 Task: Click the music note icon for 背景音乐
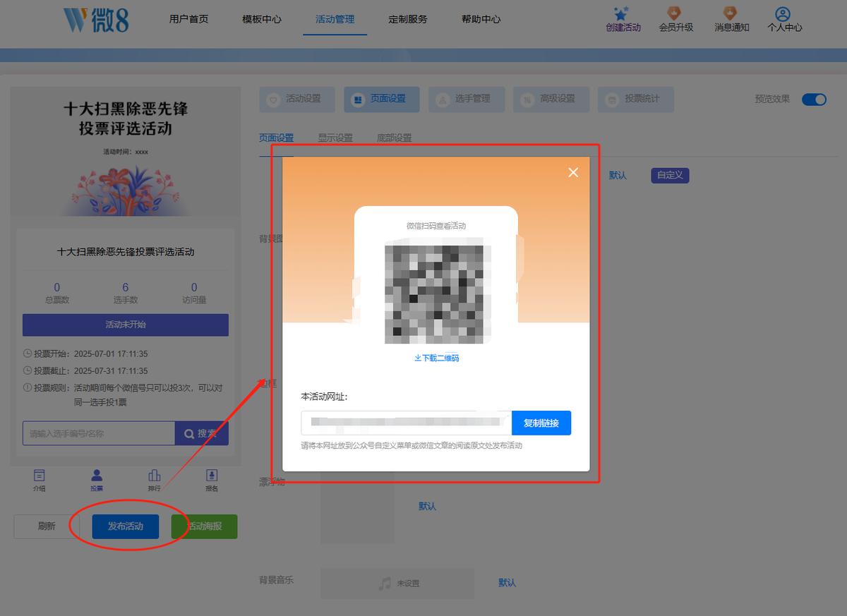point(385,584)
